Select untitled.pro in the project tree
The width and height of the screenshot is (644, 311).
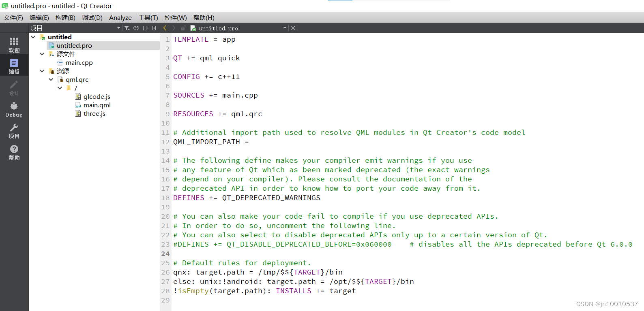(x=74, y=45)
